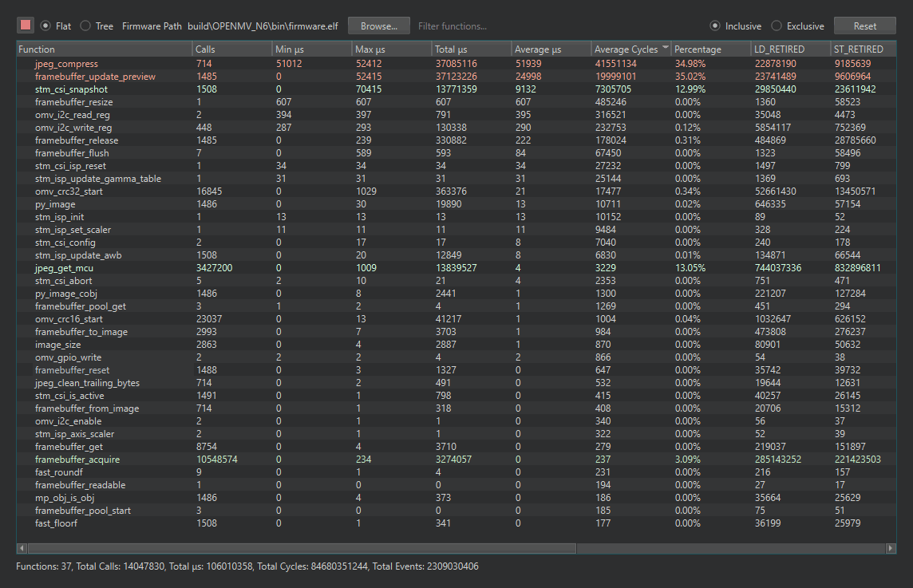913x588 pixels.
Task: Select the mp_obj_is_obj function
Action: (457, 498)
